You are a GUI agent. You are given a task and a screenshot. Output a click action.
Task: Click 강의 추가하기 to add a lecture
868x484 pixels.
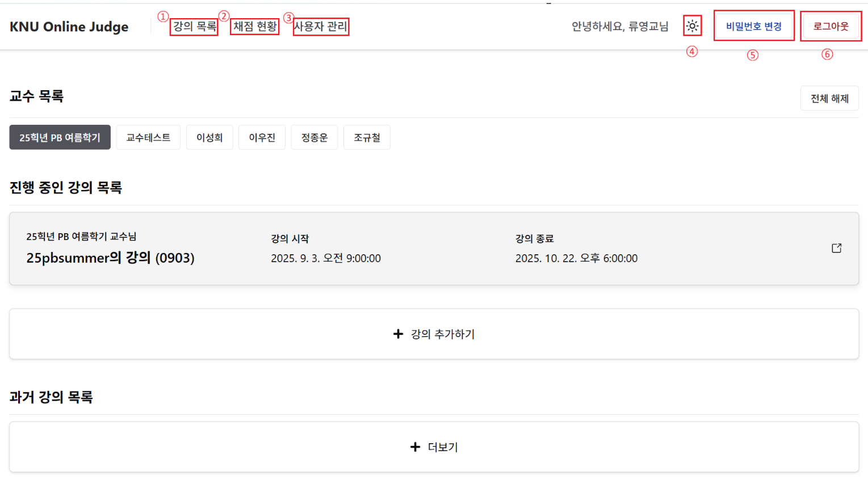pyautogui.click(x=442, y=334)
